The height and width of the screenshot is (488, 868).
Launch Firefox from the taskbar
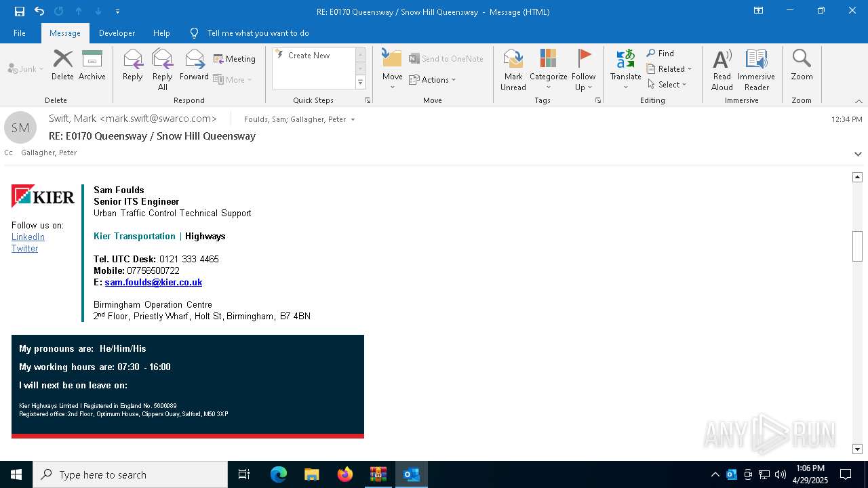point(344,474)
